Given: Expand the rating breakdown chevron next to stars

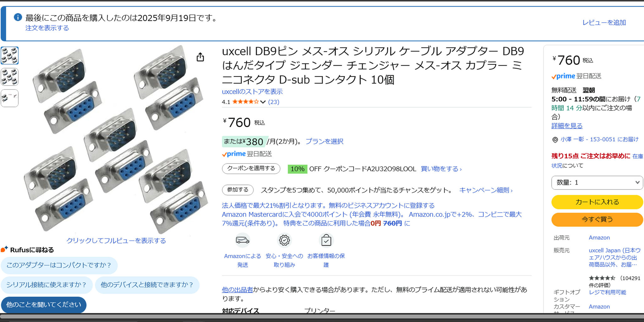Looking at the screenshot, I should (x=263, y=102).
